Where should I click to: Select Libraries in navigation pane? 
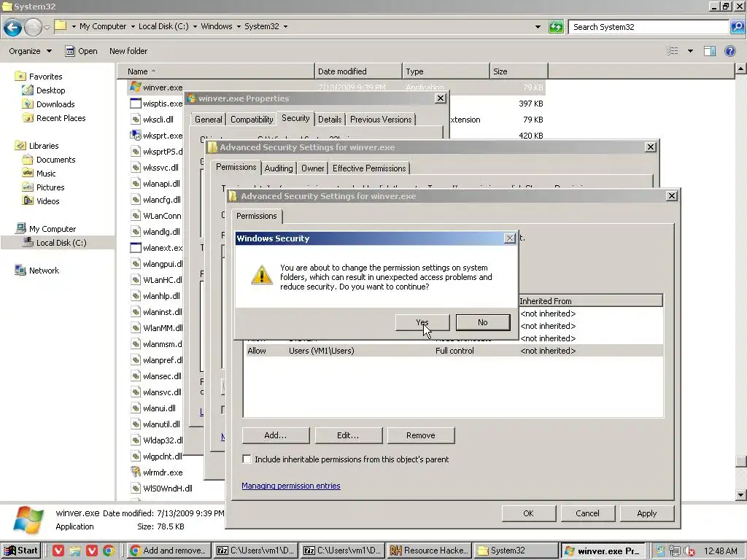tap(43, 146)
